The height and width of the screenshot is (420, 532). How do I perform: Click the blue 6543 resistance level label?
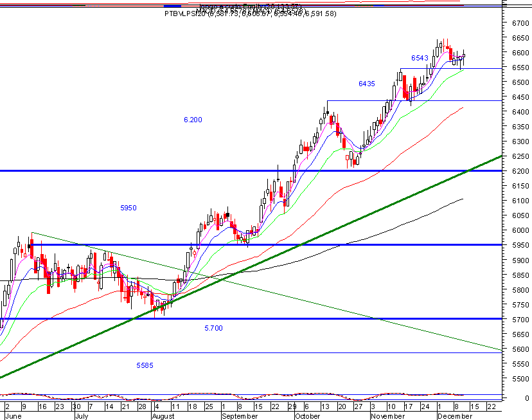pos(420,58)
